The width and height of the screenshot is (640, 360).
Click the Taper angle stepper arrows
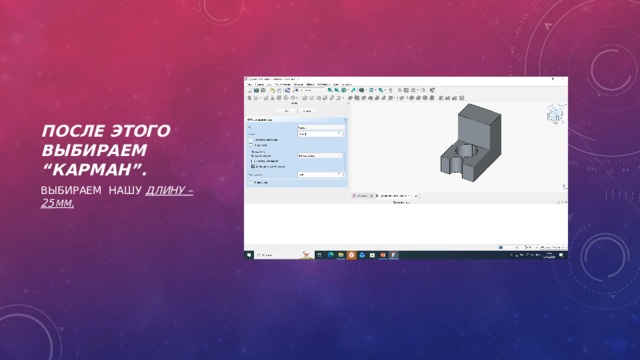click(343, 175)
